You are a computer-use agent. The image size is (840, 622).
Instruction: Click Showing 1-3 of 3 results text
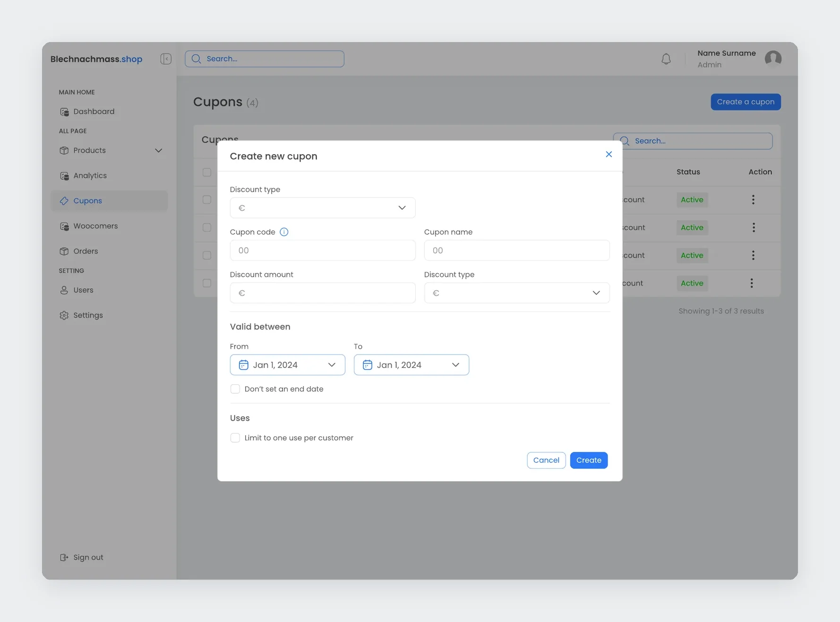(x=721, y=311)
